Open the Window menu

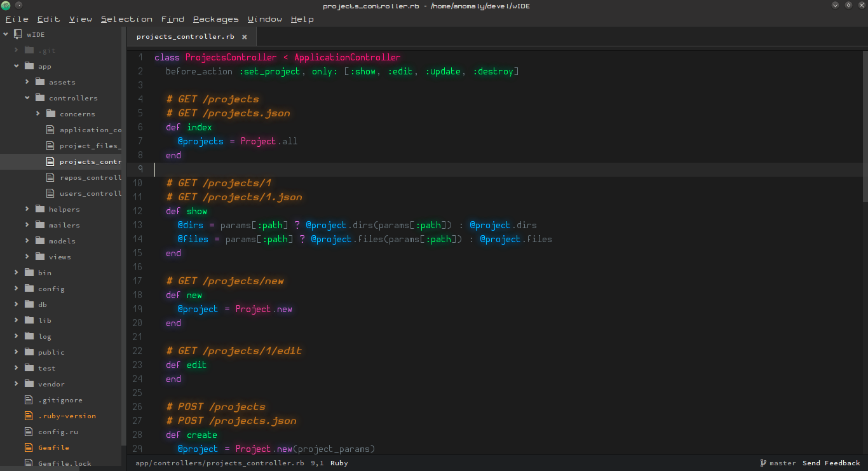pos(265,19)
